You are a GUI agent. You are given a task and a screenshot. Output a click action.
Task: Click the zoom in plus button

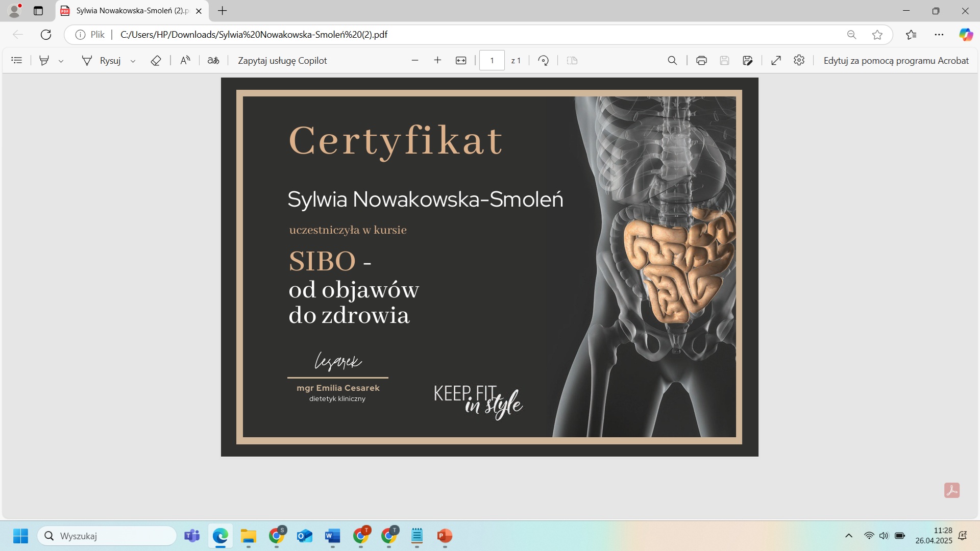pos(437,60)
